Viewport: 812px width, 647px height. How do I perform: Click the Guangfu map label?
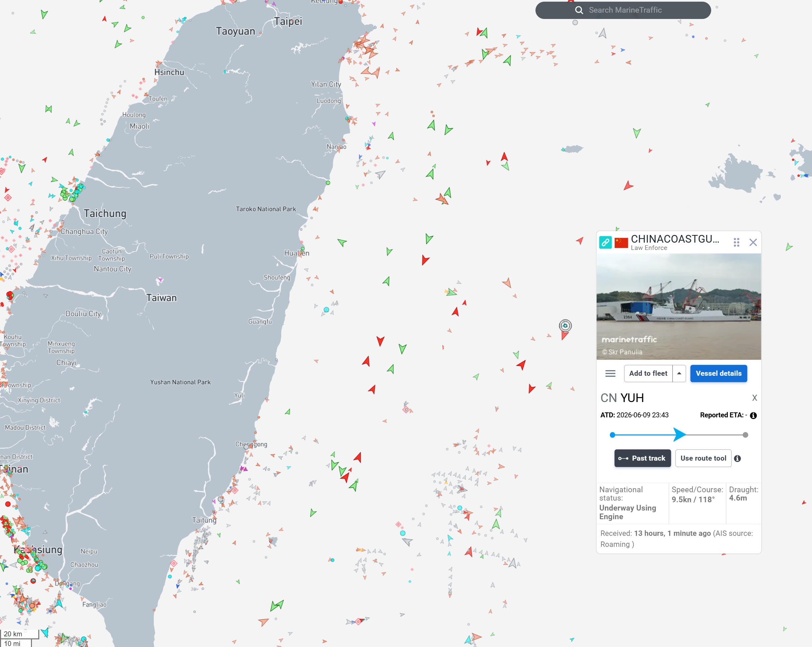pyautogui.click(x=260, y=322)
